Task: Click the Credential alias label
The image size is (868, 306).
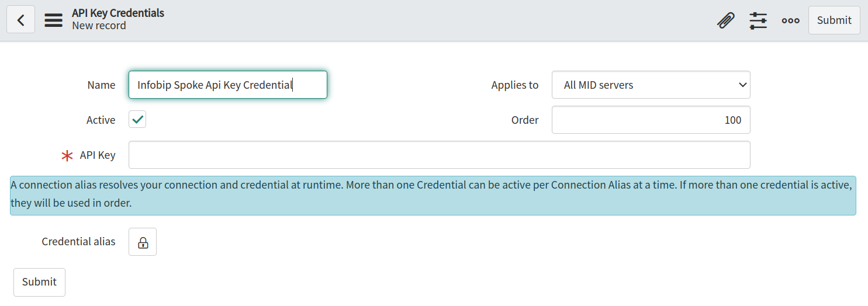Action: (79, 242)
